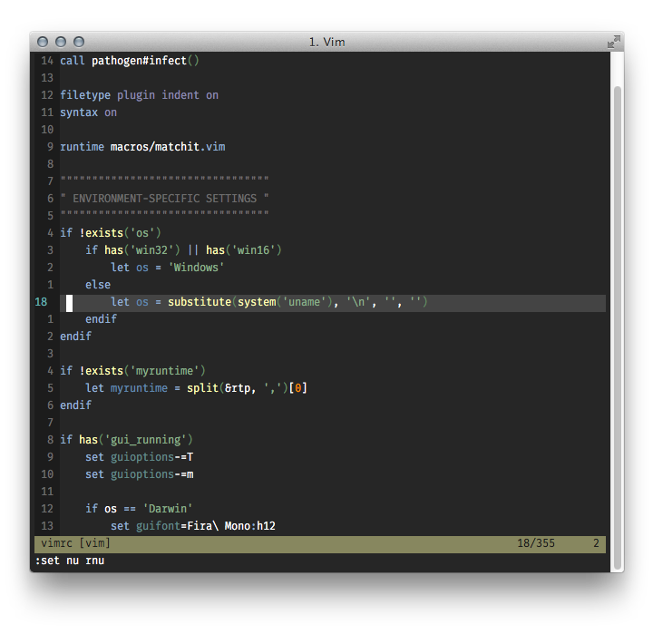Click the red close window button

click(x=43, y=42)
